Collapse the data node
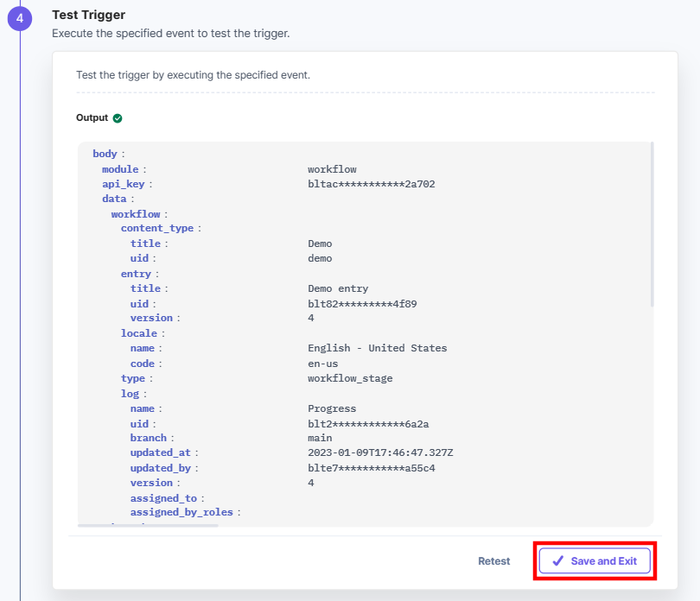 tap(114, 199)
